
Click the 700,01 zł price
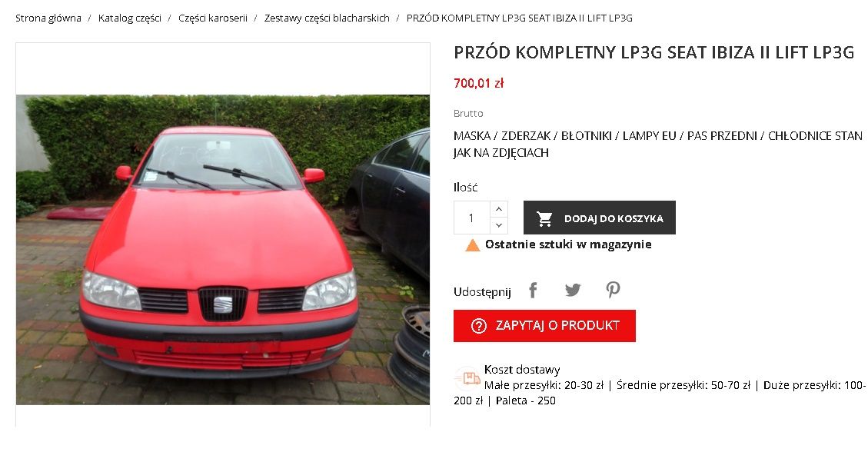(x=478, y=84)
